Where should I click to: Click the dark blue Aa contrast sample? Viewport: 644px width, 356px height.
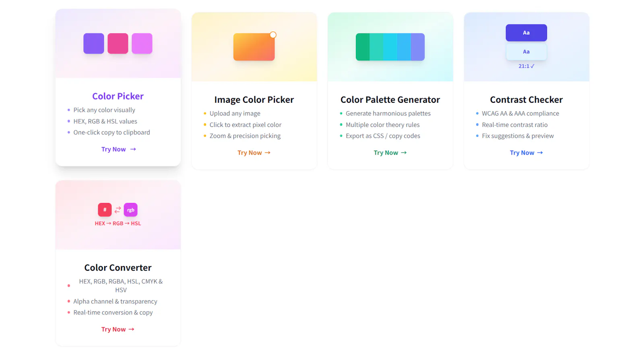526,33
